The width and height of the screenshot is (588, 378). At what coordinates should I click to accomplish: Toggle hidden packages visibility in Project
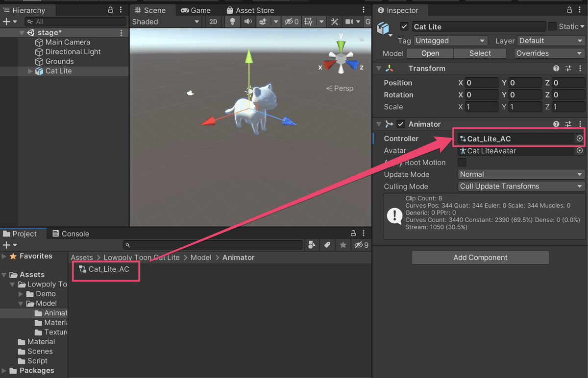tap(361, 245)
